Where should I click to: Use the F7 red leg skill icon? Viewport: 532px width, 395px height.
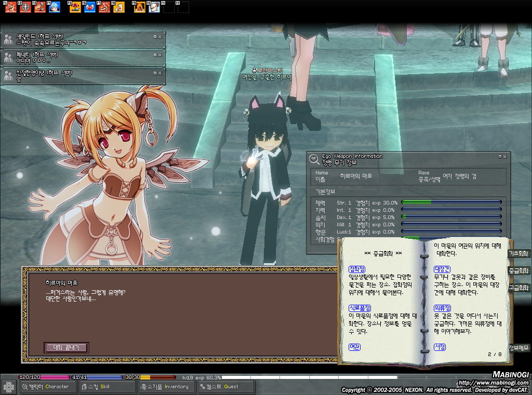click(104, 7)
